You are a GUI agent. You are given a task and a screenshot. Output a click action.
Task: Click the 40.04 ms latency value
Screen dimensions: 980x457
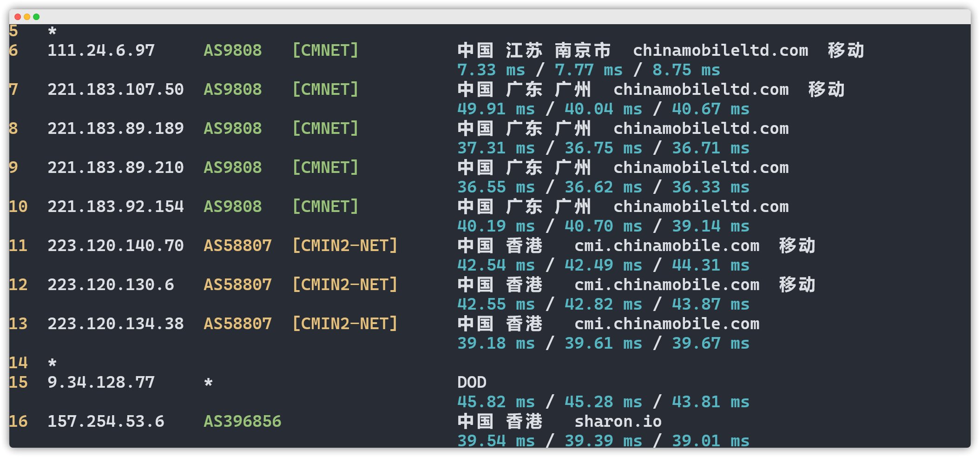604,109
